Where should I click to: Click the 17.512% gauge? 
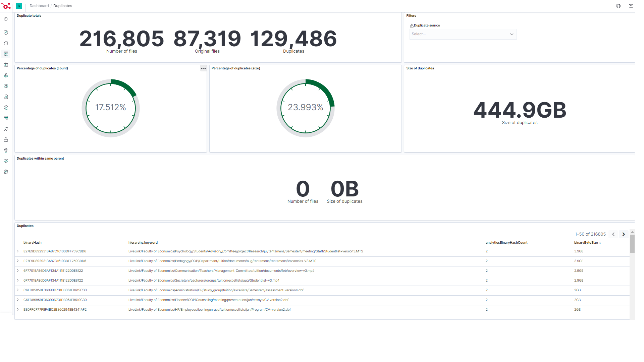(x=111, y=108)
